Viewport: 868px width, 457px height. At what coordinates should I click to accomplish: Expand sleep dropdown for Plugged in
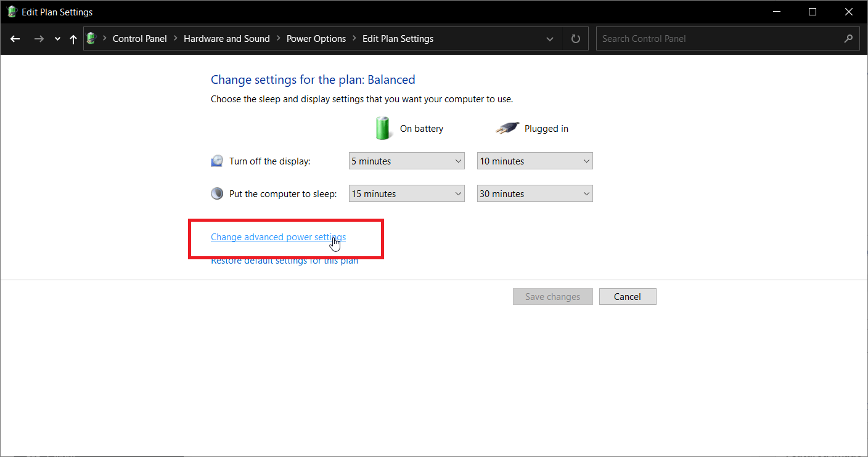point(534,194)
